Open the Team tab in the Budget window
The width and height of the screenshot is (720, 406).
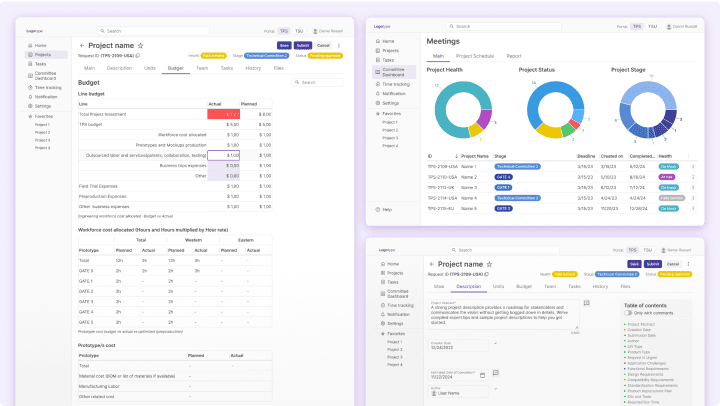coord(202,68)
